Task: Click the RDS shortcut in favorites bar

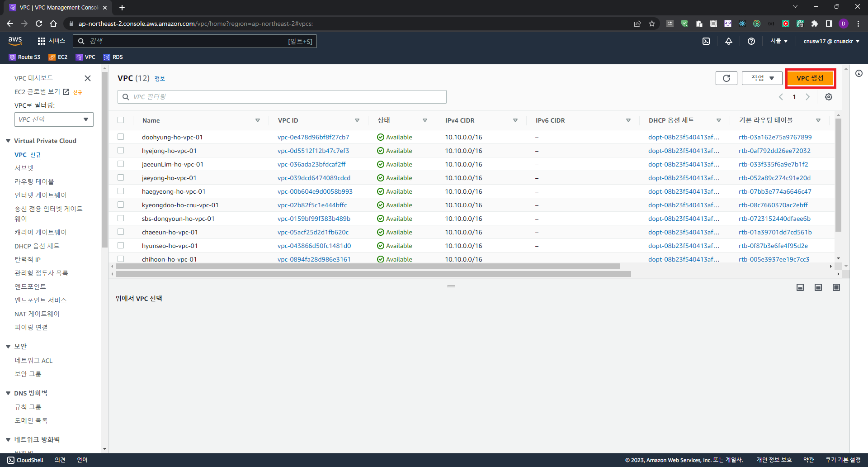Action: coord(113,57)
